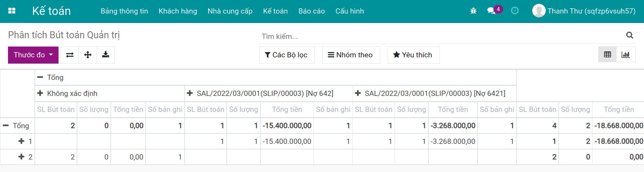Open the apps grid menu icon
The image size is (644, 172).
pyautogui.click(x=12, y=11)
